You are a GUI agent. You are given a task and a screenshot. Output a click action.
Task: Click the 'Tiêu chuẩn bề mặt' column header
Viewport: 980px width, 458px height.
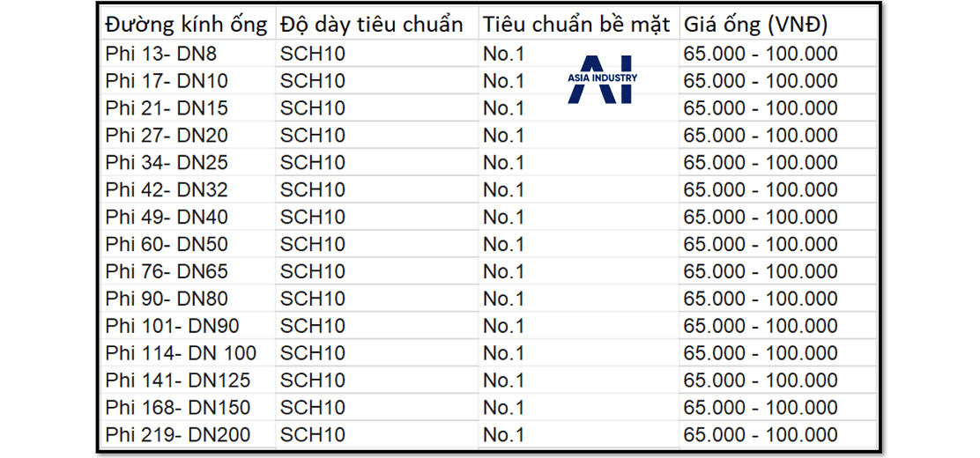577,25
